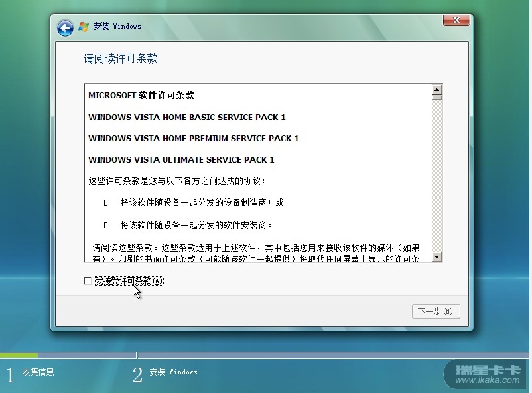Click the 下一步(N) button
This screenshot has width=532, height=393.
point(436,311)
